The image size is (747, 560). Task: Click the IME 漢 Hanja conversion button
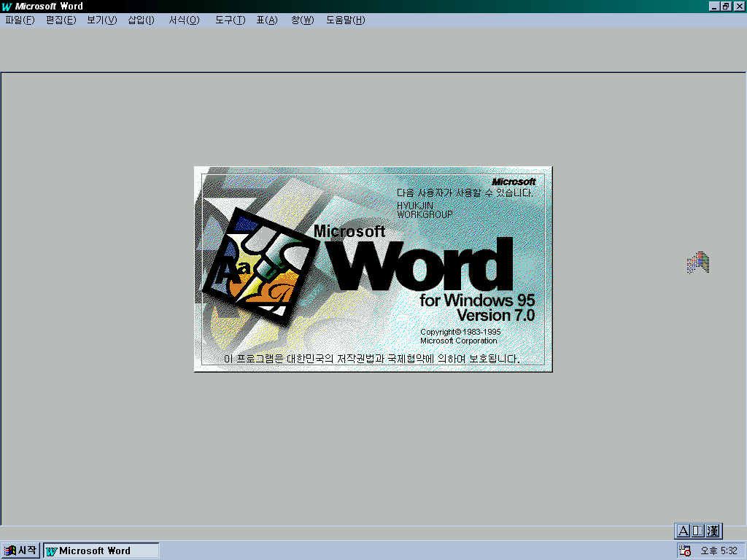tap(713, 531)
